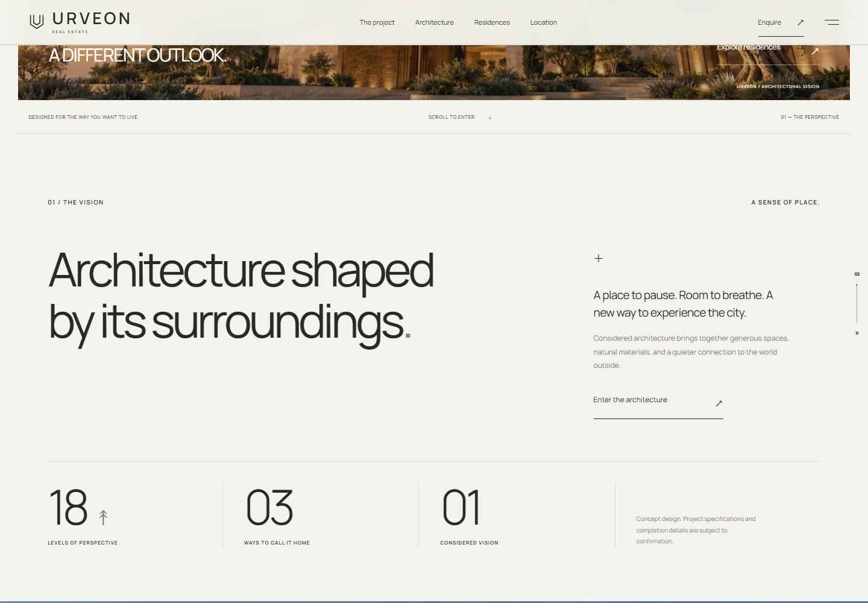Click the number 18 statistic
The width and height of the screenshot is (868, 603).
pyautogui.click(x=68, y=508)
